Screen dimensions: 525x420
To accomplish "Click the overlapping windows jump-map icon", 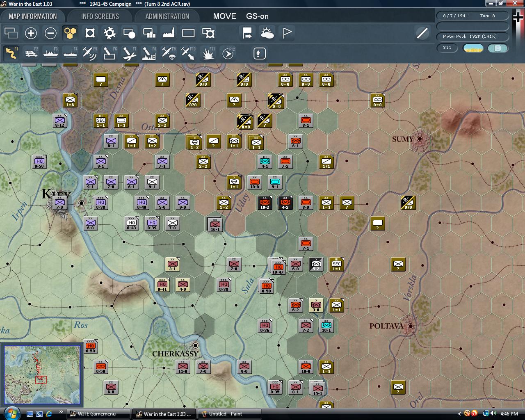I will [x=11, y=33].
